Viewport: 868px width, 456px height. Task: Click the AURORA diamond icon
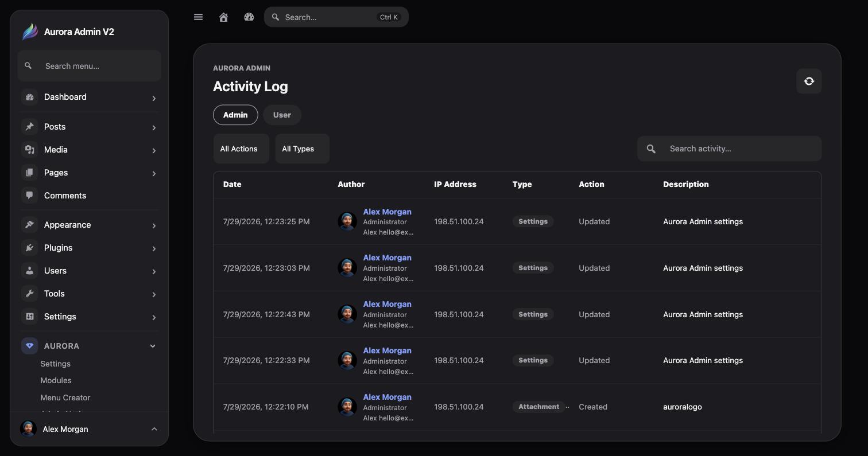[30, 346]
